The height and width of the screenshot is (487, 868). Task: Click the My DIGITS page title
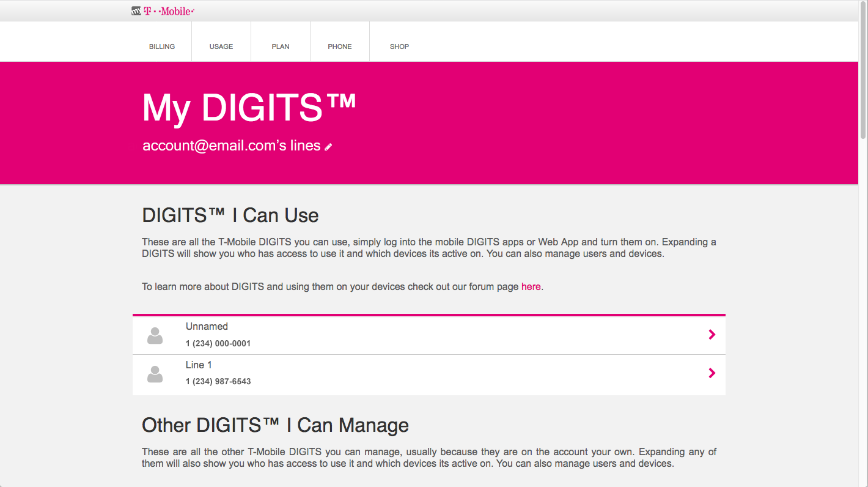249,108
